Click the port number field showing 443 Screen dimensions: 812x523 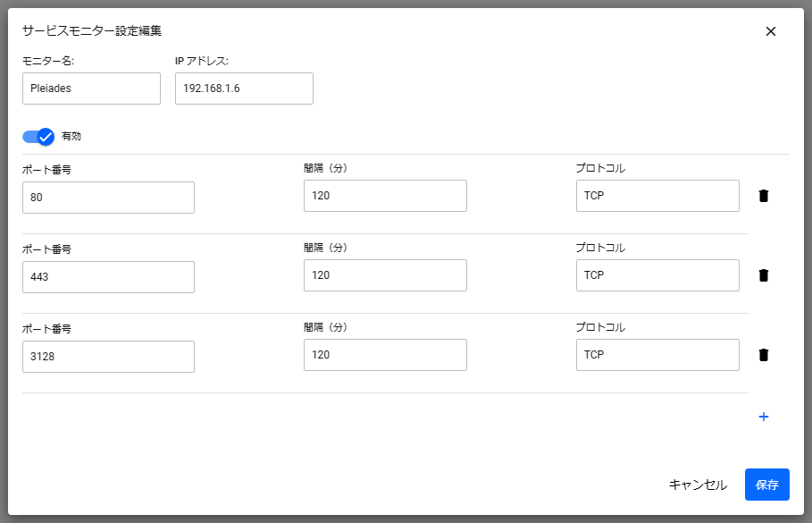point(108,277)
